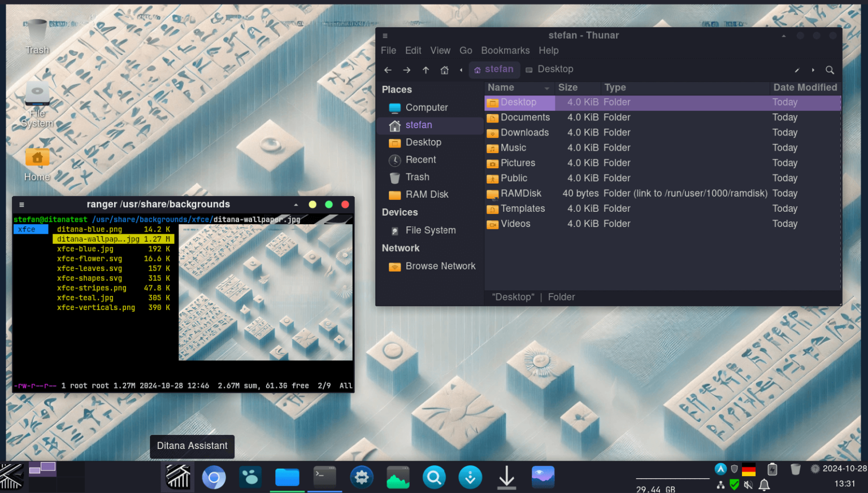The image size is (868, 493).
Task: Collapse the Devices section in Thunar sidebar
Action: pos(400,212)
